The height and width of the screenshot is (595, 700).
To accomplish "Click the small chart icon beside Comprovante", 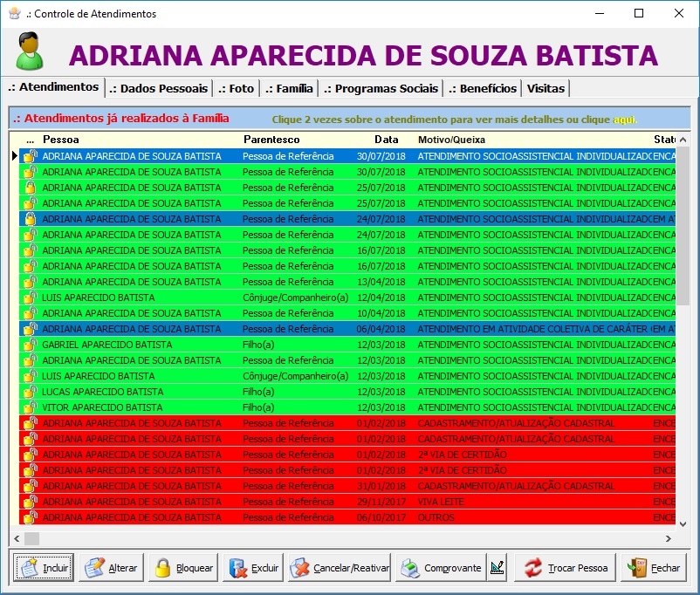I will [497, 568].
